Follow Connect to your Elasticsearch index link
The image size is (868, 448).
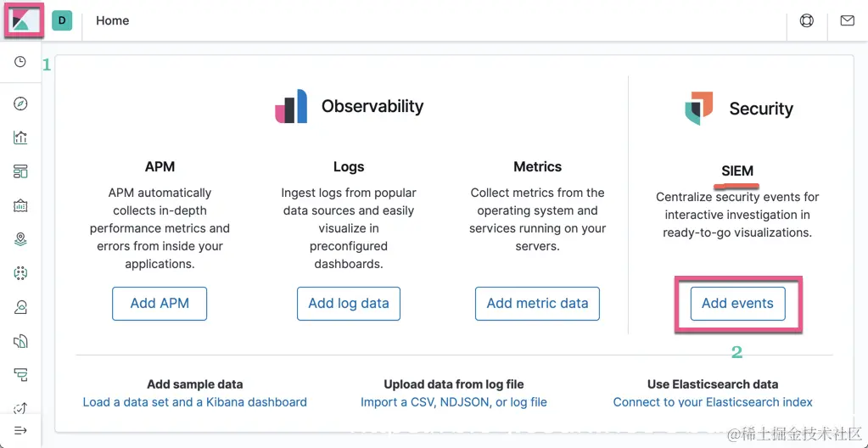[713, 402]
